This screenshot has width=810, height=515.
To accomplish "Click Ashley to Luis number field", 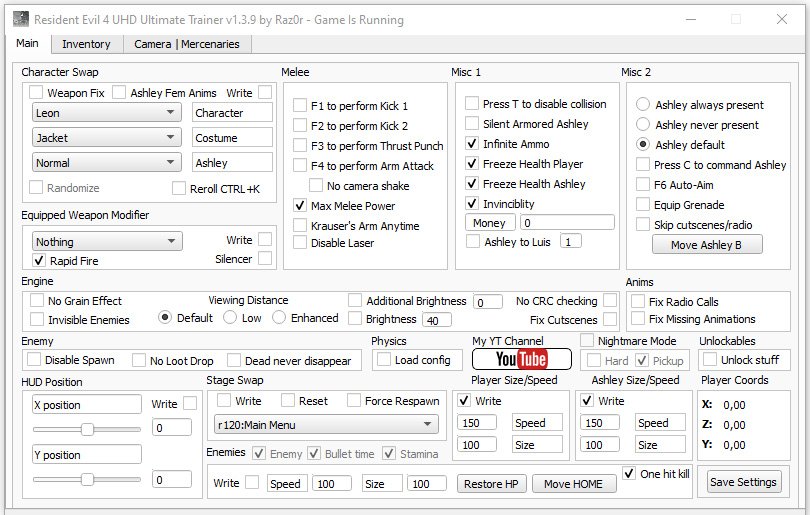I will (x=571, y=241).
